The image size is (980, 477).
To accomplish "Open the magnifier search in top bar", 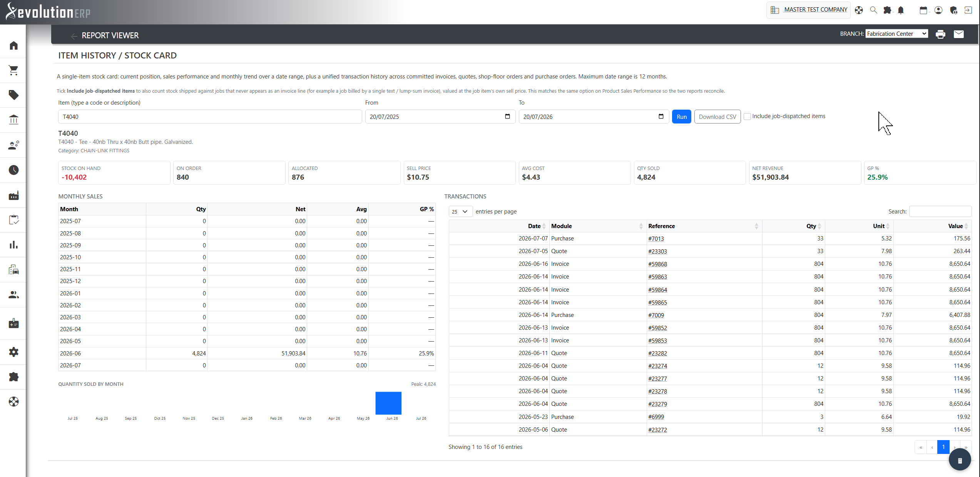I will point(873,10).
